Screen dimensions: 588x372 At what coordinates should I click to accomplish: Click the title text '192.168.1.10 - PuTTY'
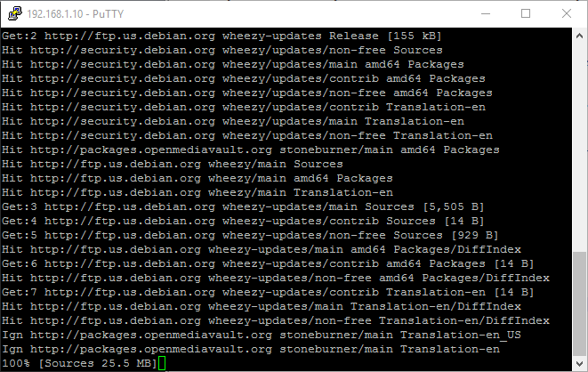(x=76, y=14)
